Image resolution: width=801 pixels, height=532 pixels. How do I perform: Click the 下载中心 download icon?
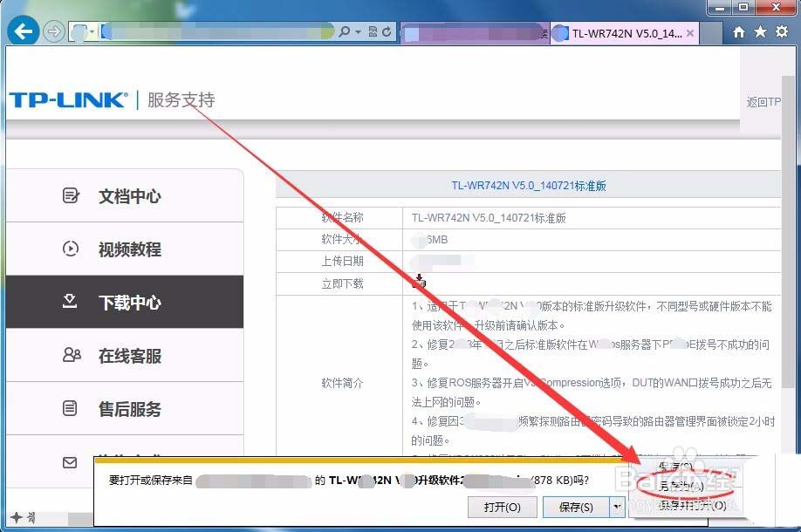tap(70, 301)
